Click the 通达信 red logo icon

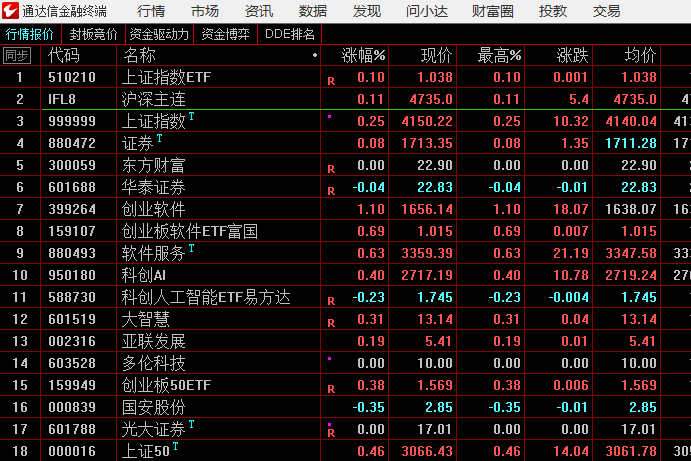click(x=10, y=11)
